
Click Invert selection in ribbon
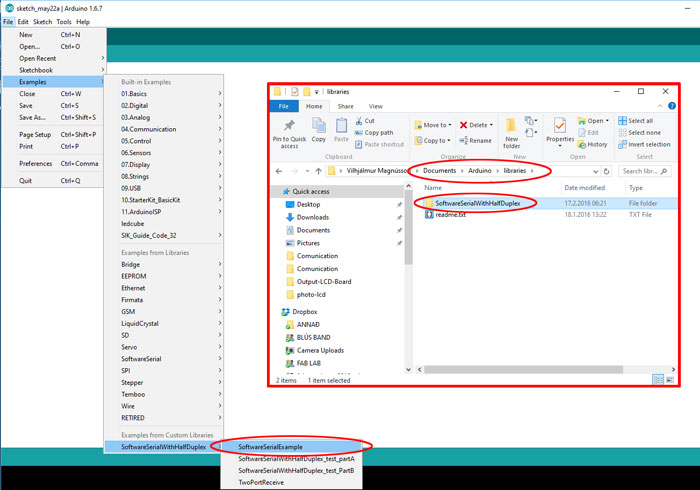click(x=644, y=145)
